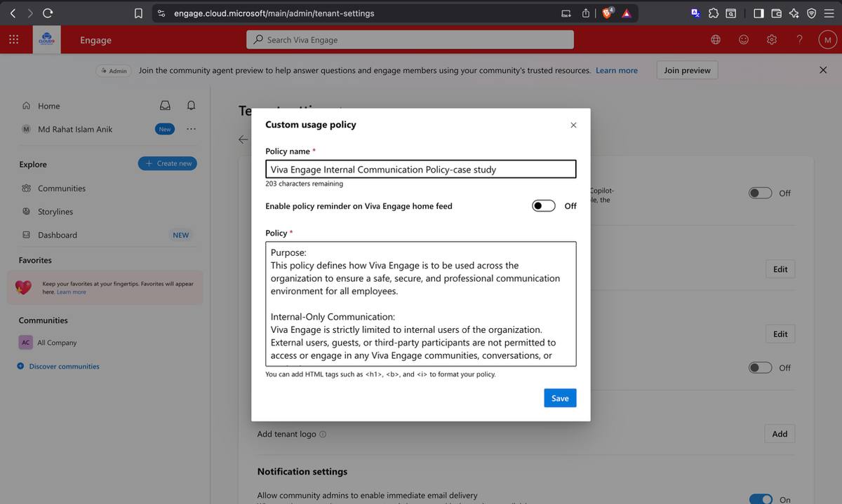Click the Join preview button
Viewport: 842px width, 504px height.
click(687, 70)
